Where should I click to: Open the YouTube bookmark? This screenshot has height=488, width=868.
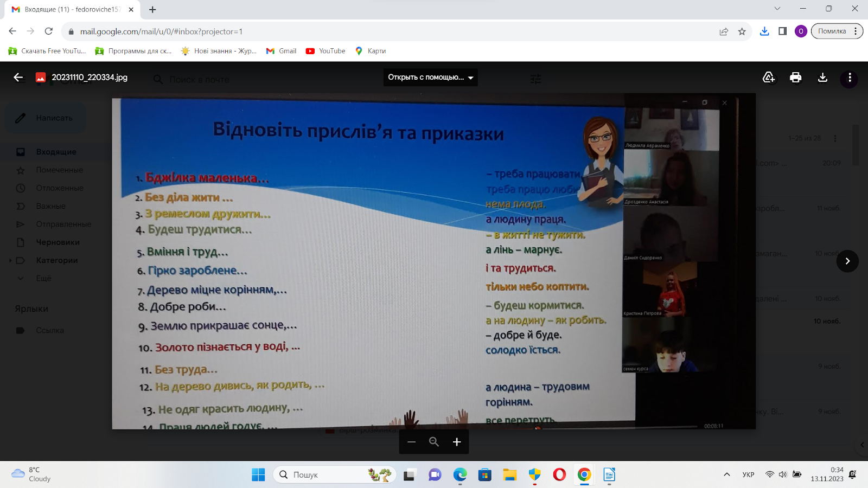point(325,51)
